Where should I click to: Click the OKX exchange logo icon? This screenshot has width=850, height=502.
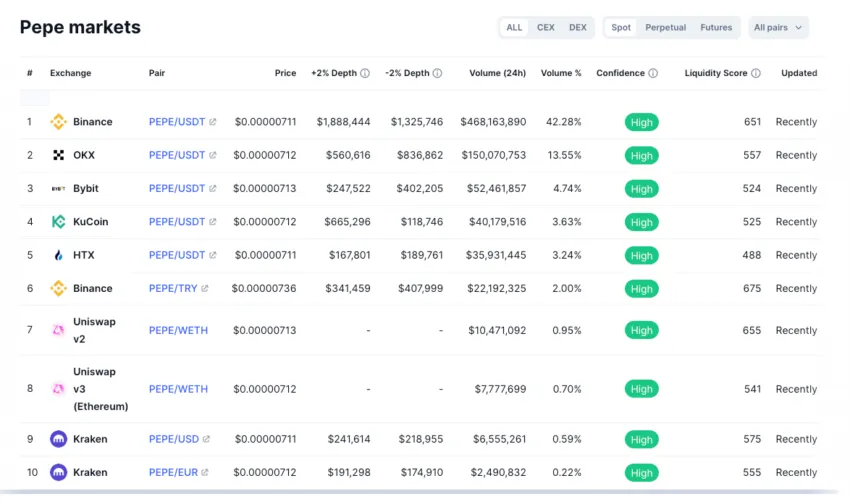(x=58, y=155)
